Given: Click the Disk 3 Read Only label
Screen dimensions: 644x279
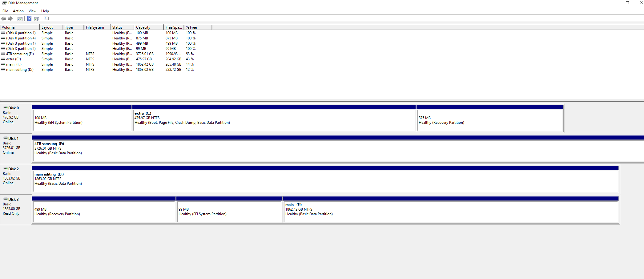Looking at the screenshot, I should 16,210.
